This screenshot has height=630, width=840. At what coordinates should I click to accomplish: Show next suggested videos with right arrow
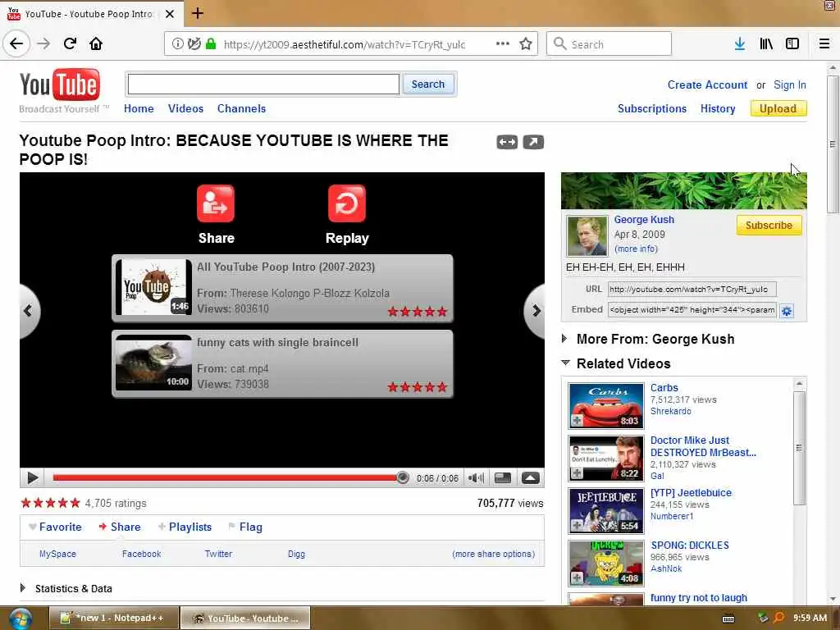click(x=535, y=311)
